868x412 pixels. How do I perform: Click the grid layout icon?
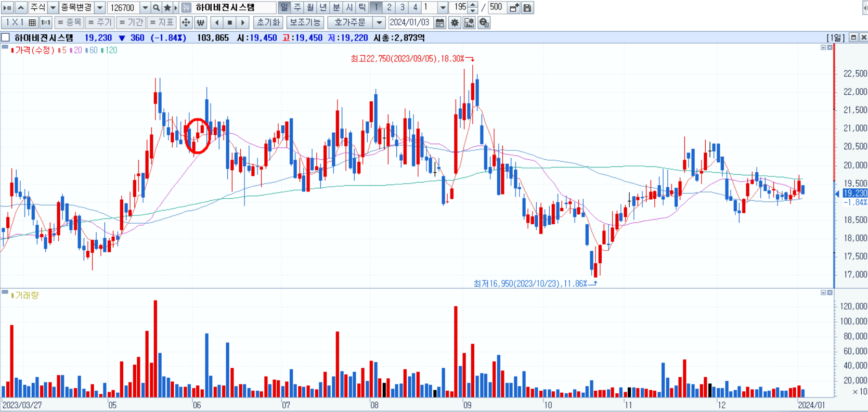point(32,22)
